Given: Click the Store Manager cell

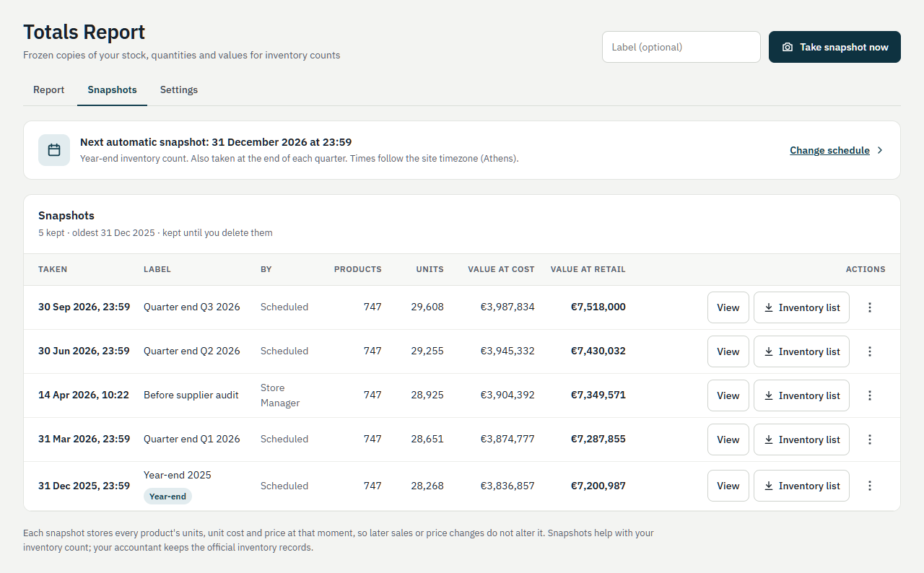Looking at the screenshot, I should [280, 395].
